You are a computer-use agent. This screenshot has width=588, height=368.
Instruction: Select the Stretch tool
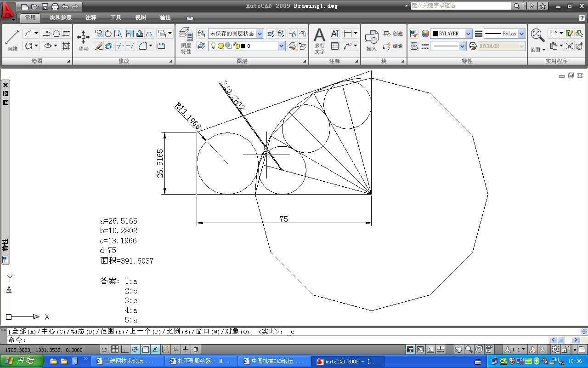[119, 34]
